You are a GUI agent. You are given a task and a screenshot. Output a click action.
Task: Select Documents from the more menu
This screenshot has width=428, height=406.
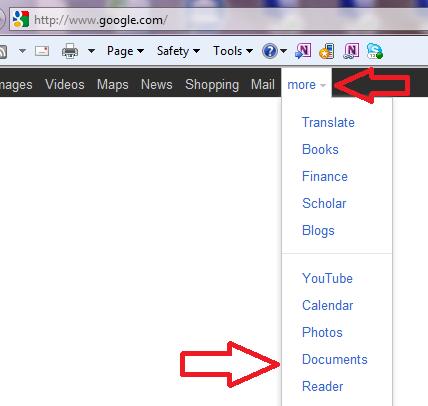point(335,359)
